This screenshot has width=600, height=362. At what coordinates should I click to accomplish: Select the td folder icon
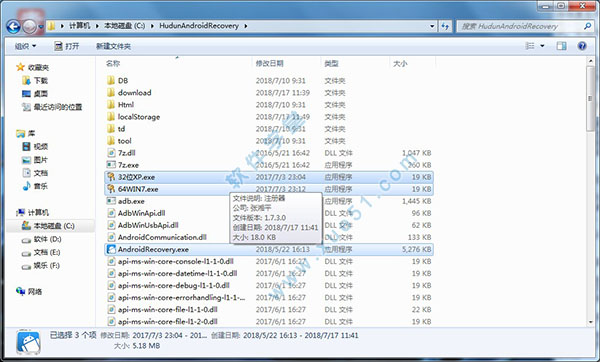pos(111,129)
